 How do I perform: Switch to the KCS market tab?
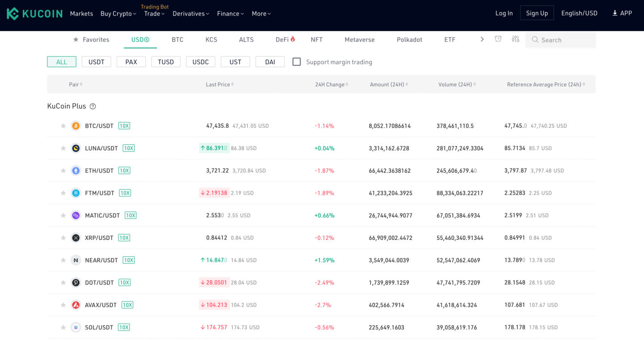[211, 39]
